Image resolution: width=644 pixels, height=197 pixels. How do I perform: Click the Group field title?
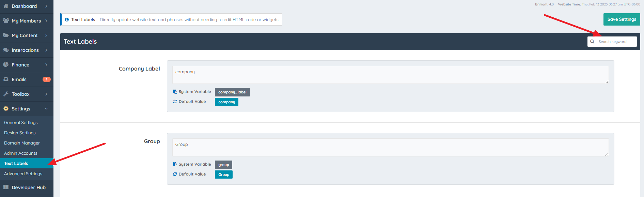coord(152,141)
